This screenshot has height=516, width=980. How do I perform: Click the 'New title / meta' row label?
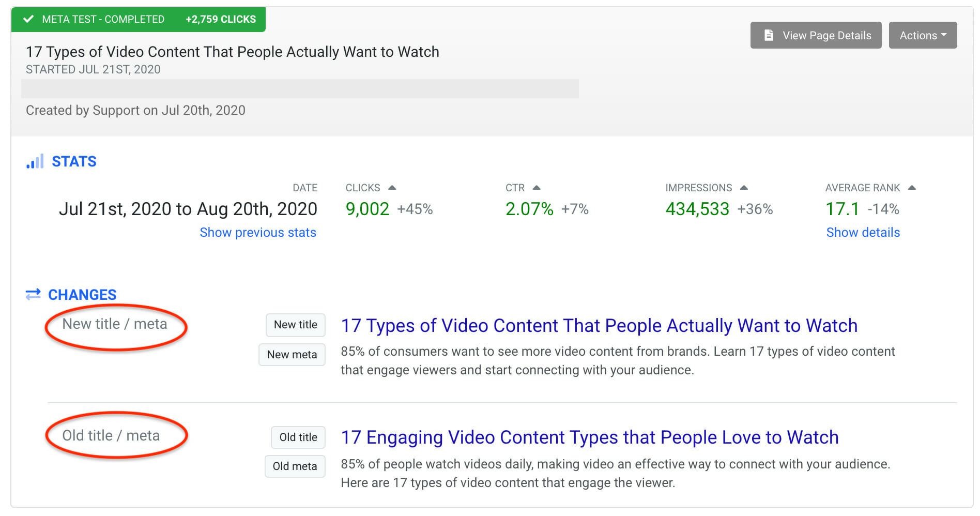pos(115,324)
